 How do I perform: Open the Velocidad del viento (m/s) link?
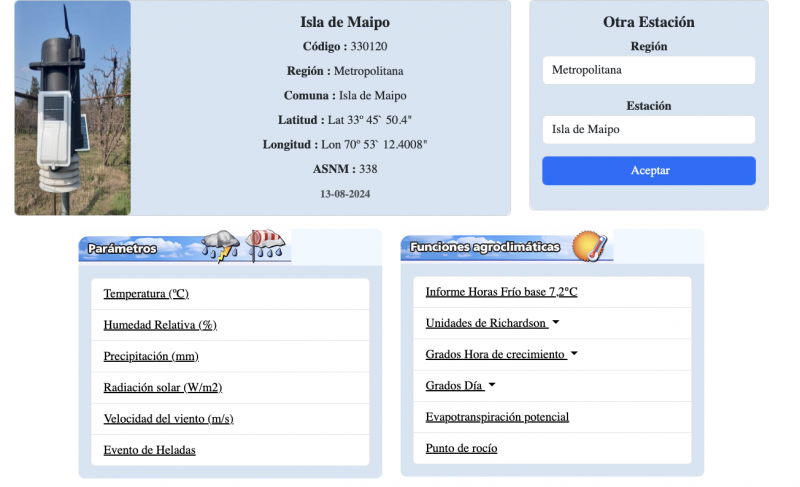(x=168, y=419)
